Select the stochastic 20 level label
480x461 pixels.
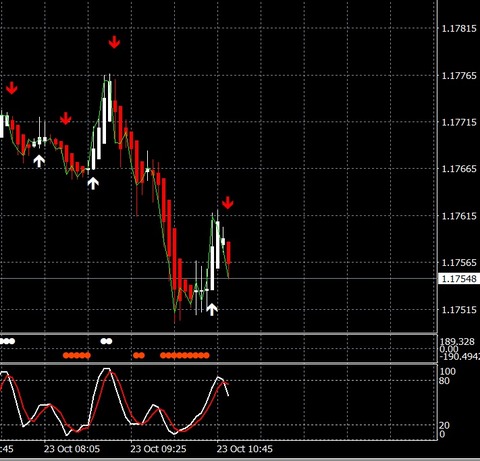pyautogui.click(x=444, y=425)
